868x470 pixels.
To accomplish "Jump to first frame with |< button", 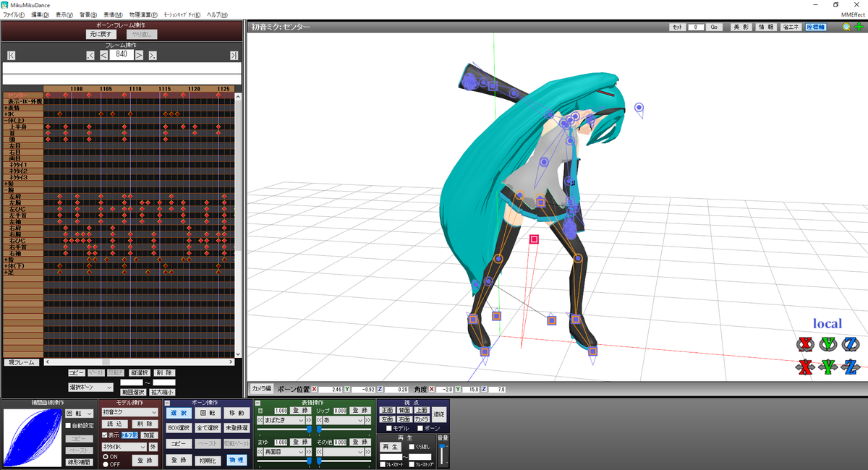I will point(11,55).
